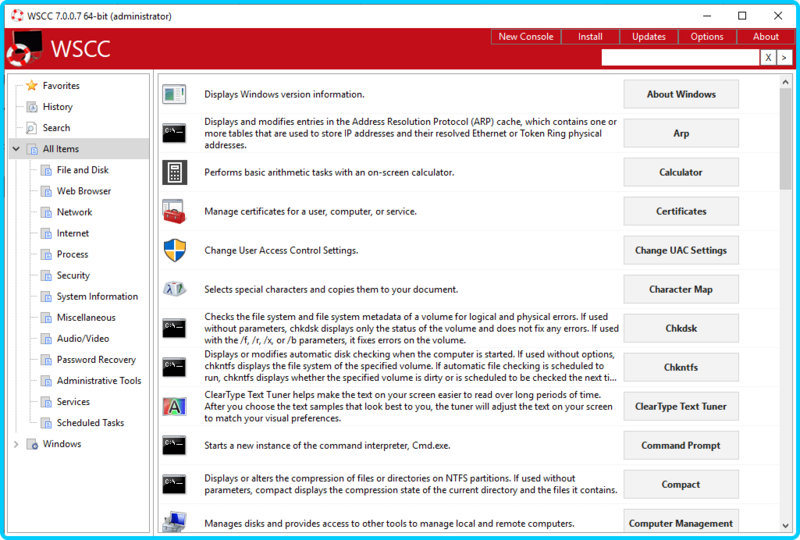Select the Process category
This screenshot has width=800, height=540.
point(72,254)
